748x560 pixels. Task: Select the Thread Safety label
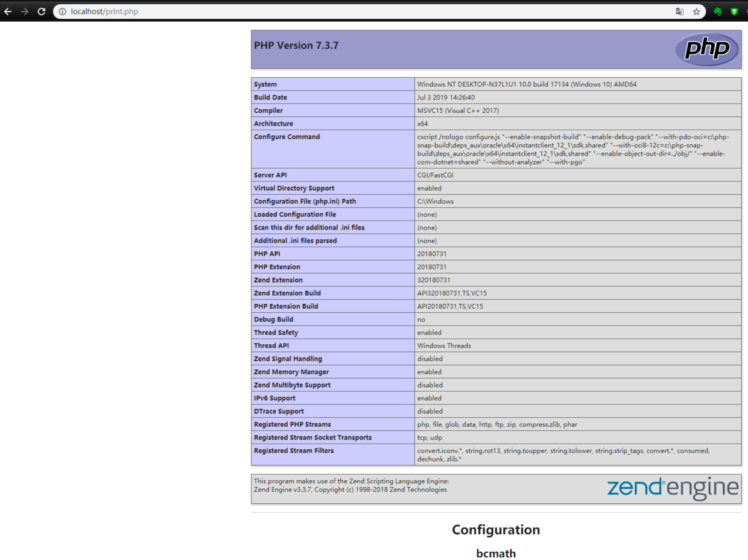coord(276,333)
